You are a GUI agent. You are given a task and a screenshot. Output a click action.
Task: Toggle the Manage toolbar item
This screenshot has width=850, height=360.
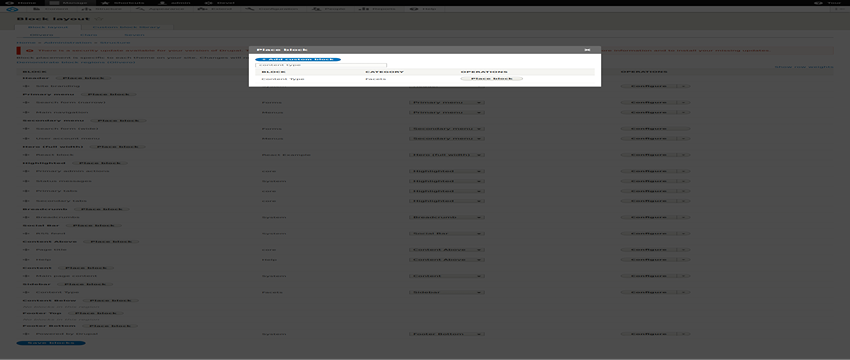[68, 3]
